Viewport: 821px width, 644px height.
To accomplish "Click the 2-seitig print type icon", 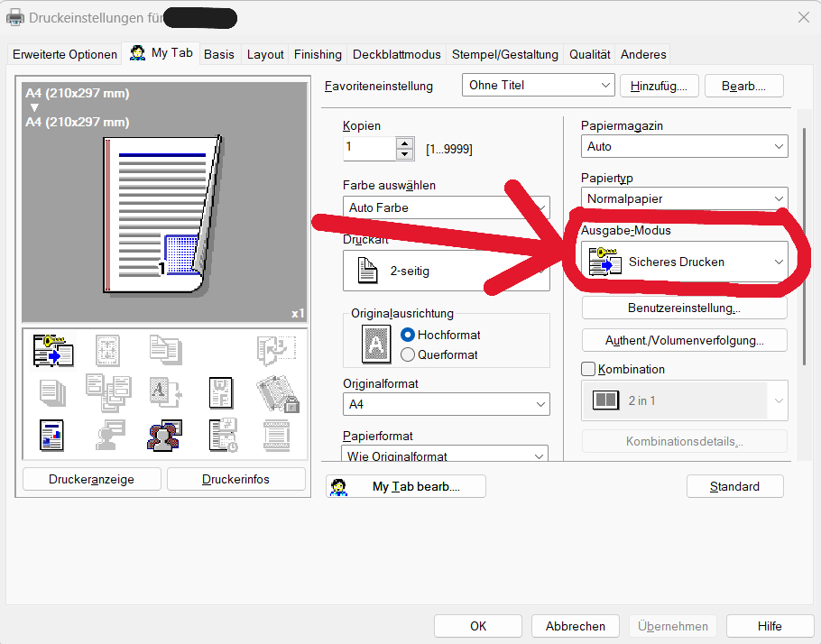I will coord(368,271).
